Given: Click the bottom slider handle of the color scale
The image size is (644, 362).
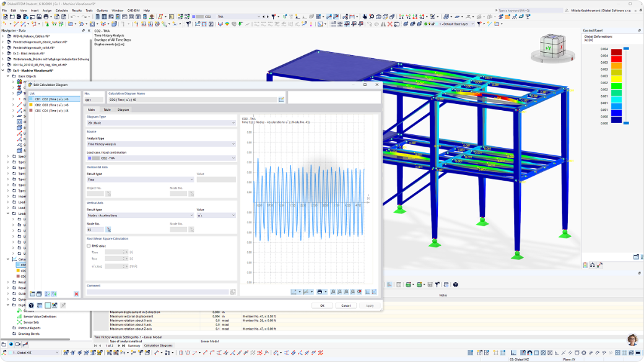Looking at the screenshot, I should [x=626, y=123].
